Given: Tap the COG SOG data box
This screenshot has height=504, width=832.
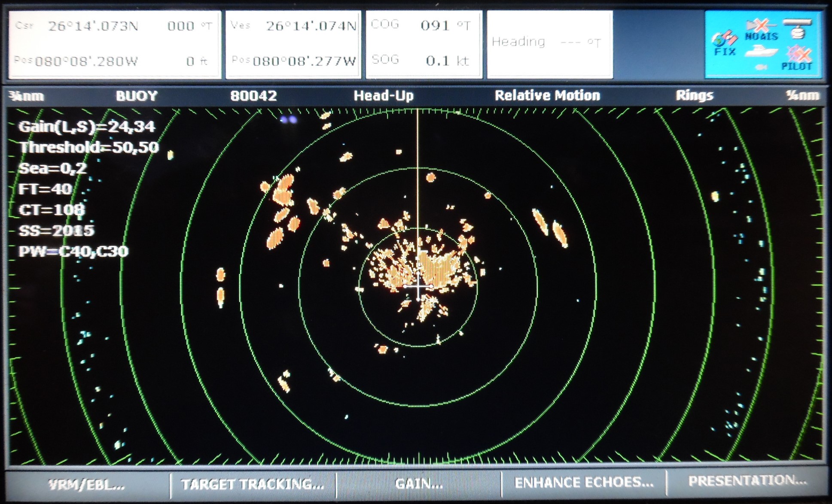Looking at the screenshot, I should tap(424, 44).
